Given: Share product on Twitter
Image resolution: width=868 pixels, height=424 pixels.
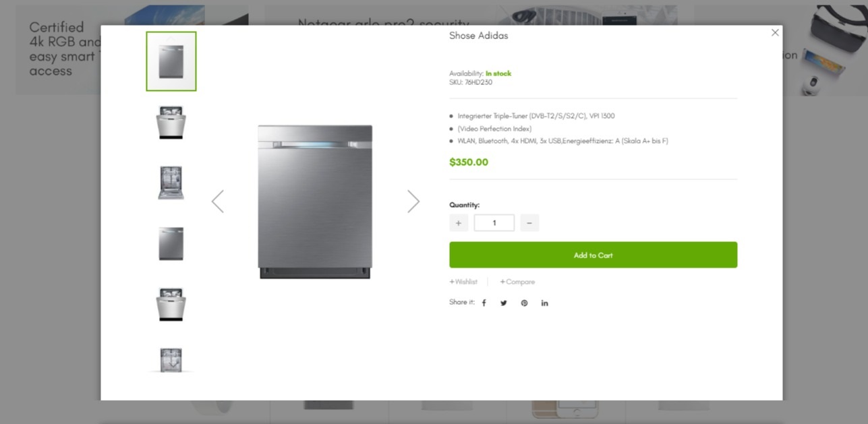Looking at the screenshot, I should click(x=504, y=303).
